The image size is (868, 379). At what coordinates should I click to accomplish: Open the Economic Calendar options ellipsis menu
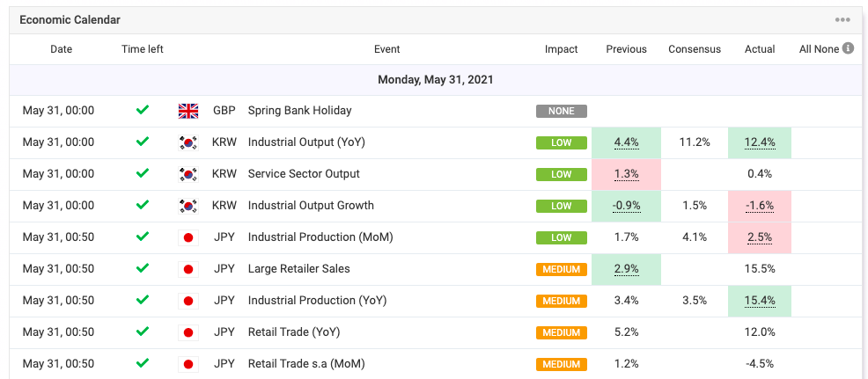[x=842, y=20]
